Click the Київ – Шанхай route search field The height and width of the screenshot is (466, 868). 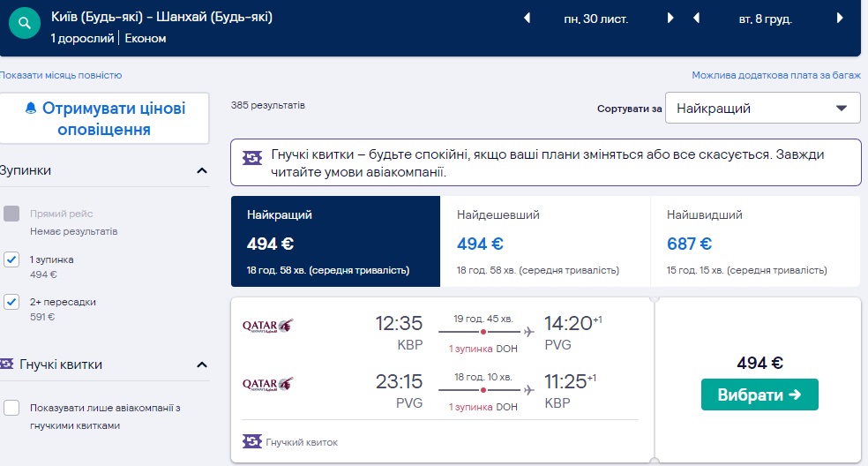(161, 18)
